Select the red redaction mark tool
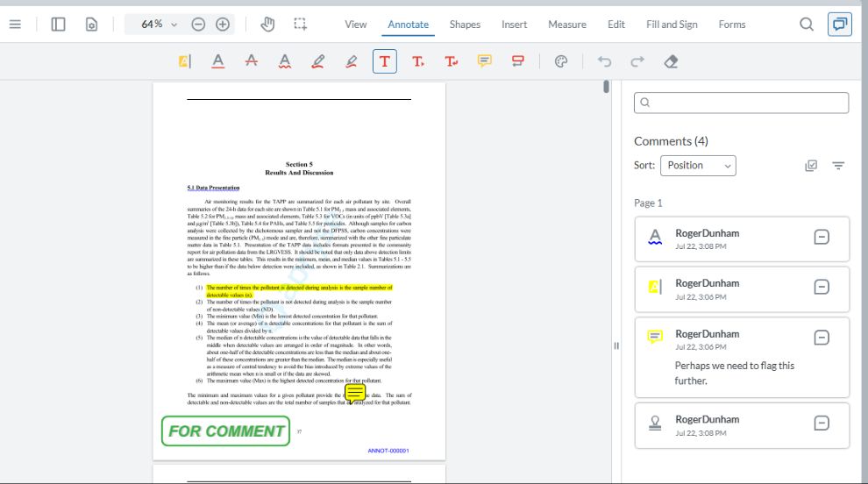Image resolution: width=868 pixels, height=484 pixels. (x=517, y=61)
